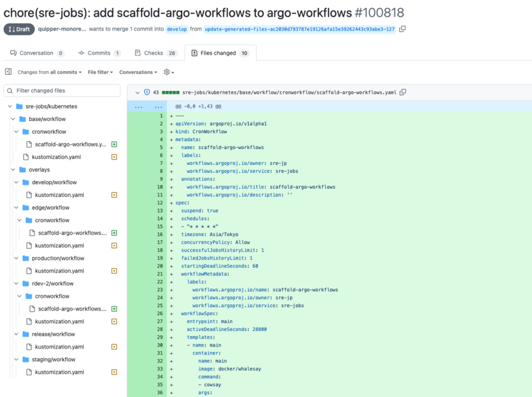Copy the scaffold-argo-workflows.yaml file path
532x397 pixels.
point(403,92)
